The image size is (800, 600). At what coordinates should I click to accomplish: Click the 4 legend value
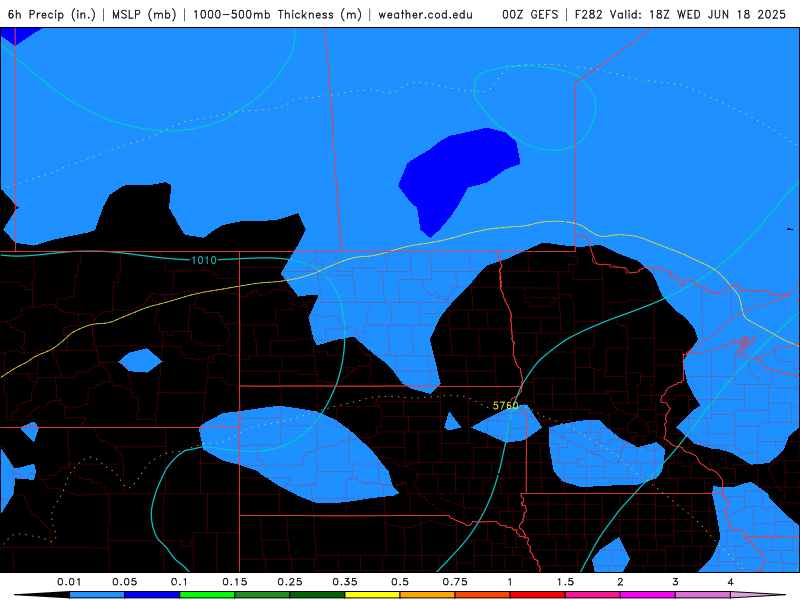(x=731, y=582)
